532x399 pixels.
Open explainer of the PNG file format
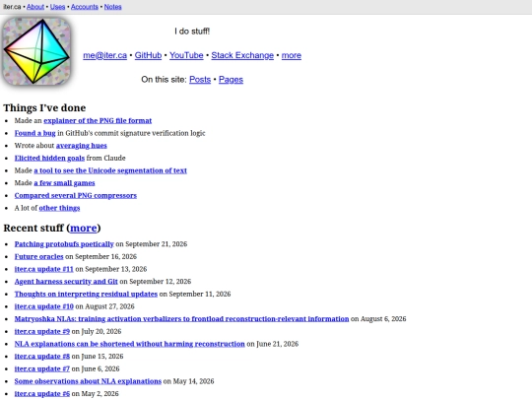(98, 121)
